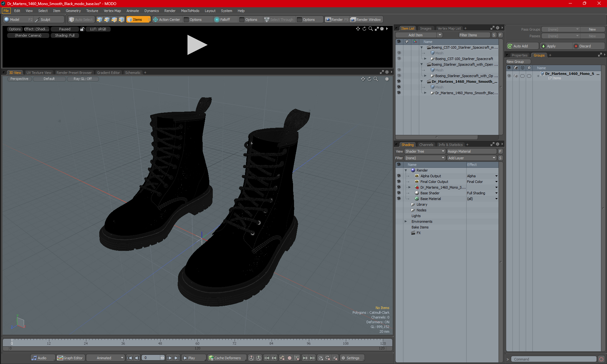Toggle visibility of Boeing_Starliner_Spacecraft_with_Op group
Viewport: 607px width, 364px height.
pyautogui.click(x=399, y=76)
